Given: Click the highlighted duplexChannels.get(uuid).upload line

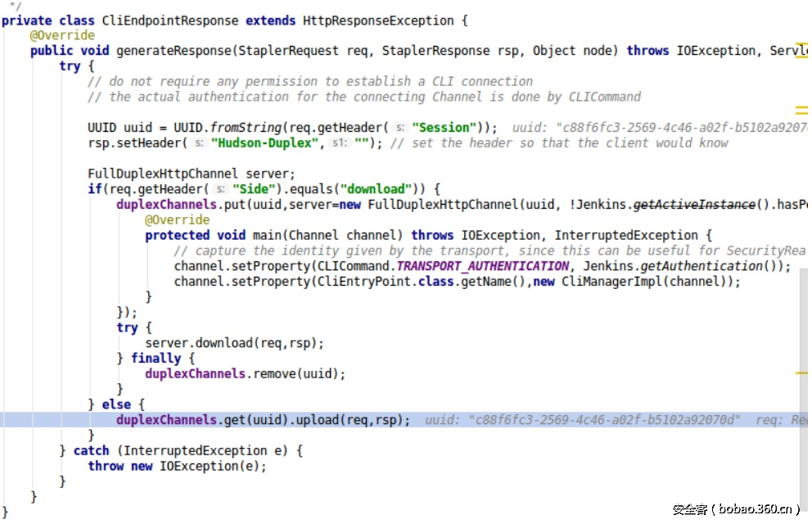Looking at the screenshot, I should pos(262,420).
